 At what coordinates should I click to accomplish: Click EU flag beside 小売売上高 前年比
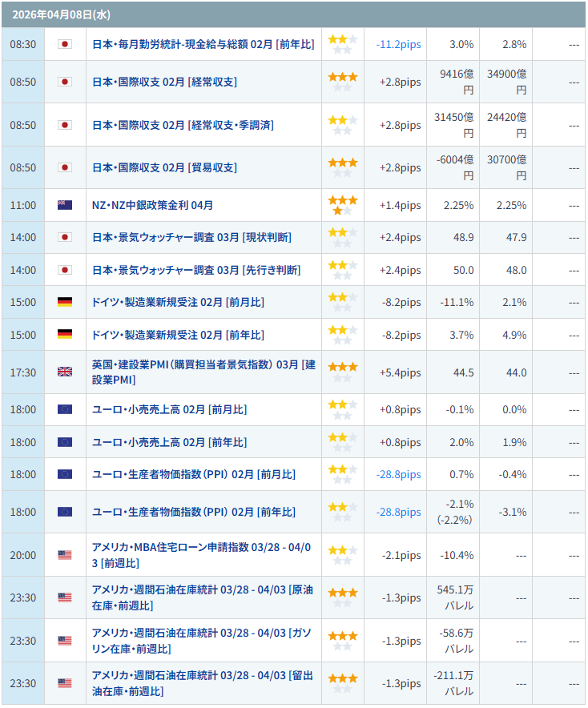tap(65, 442)
